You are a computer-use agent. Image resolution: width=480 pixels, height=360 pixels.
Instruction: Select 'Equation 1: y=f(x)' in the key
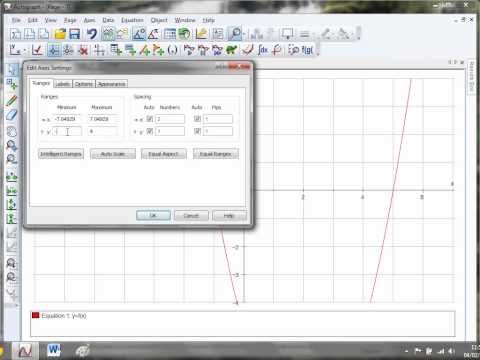pos(64,315)
